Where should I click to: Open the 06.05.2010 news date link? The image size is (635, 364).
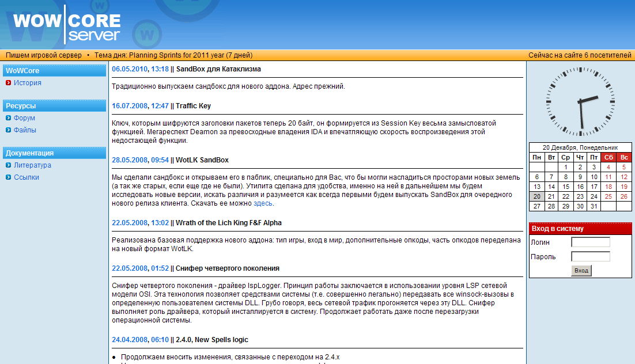(x=129, y=69)
